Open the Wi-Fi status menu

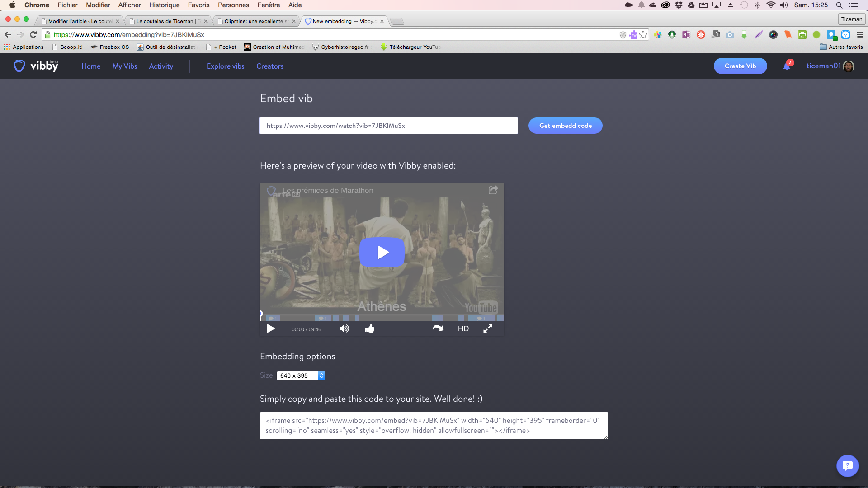771,5
